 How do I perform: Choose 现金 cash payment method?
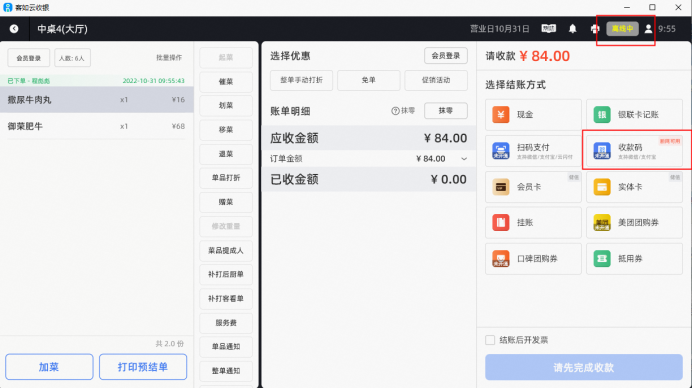coord(533,115)
